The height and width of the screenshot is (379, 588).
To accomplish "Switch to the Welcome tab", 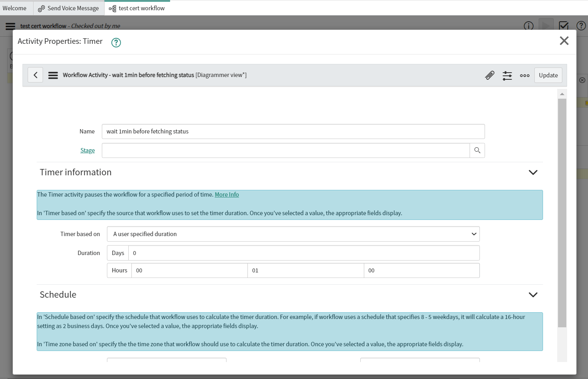I will [15, 8].
